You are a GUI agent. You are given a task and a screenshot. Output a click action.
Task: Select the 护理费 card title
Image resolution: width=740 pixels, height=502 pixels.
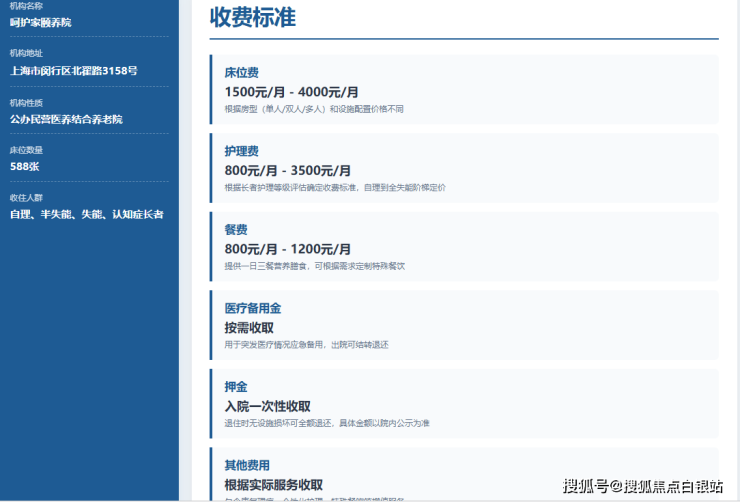(x=241, y=151)
